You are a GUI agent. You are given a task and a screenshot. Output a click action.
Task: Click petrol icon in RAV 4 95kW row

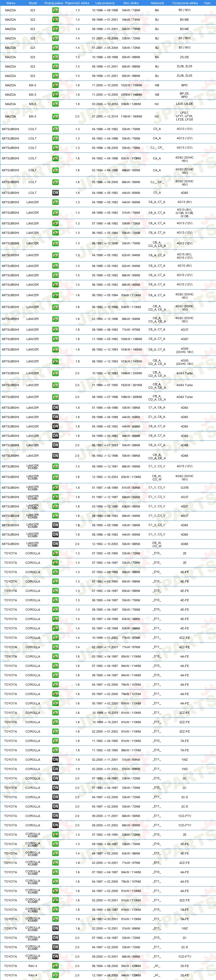tap(55, 966)
